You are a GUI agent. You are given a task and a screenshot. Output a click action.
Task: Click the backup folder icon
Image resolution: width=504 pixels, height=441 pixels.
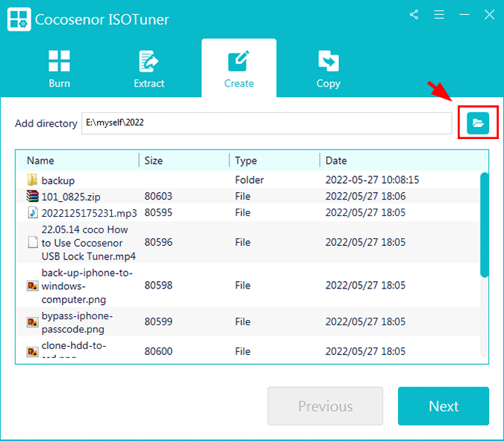32,180
